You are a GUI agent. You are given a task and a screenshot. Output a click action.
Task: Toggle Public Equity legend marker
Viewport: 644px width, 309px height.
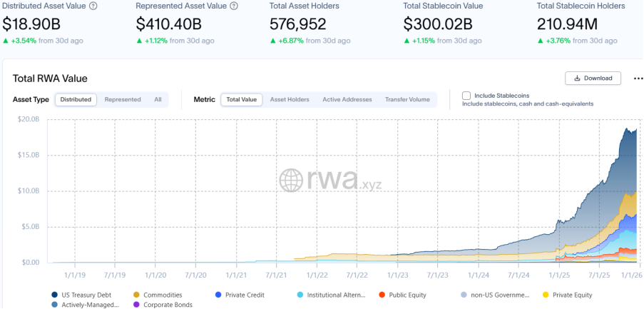point(382,295)
